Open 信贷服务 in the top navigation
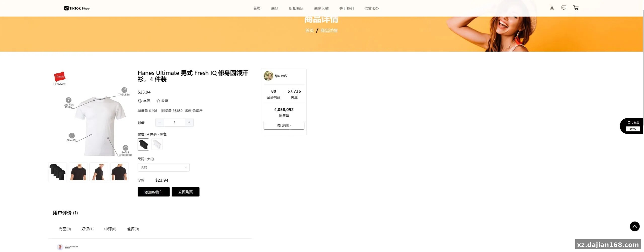 tap(372, 8)
